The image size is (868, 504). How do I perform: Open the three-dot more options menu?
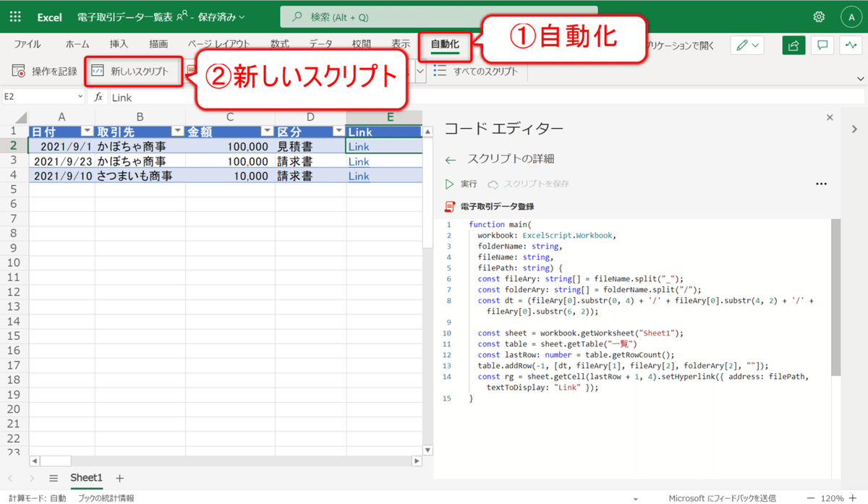point(820,184)
